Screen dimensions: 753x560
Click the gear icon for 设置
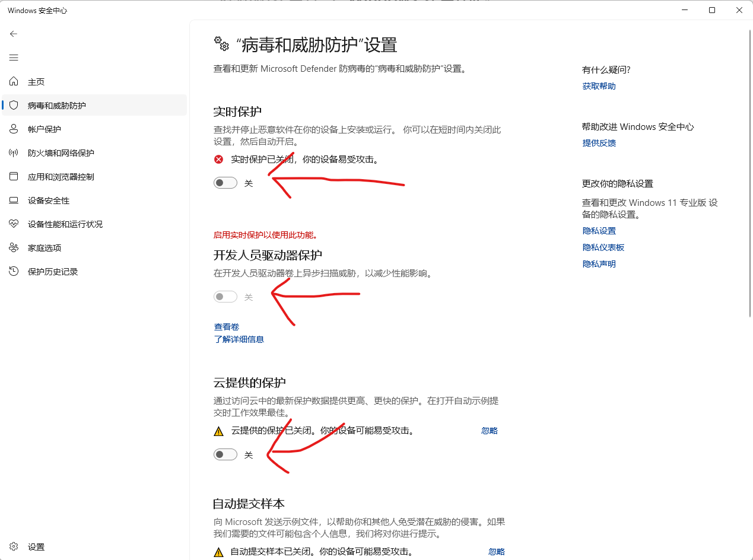(x=14, y=547)
